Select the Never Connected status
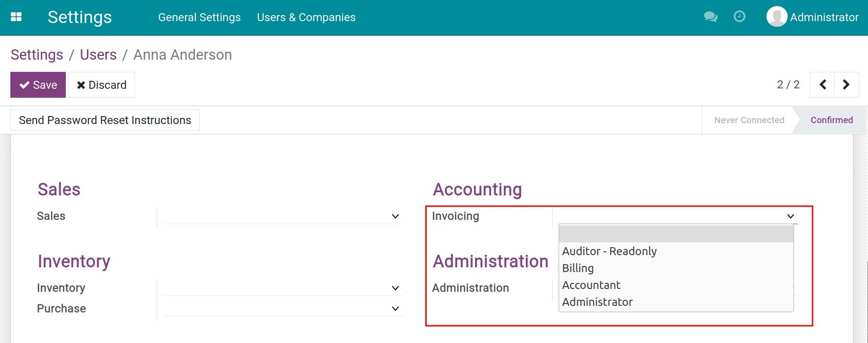Screen dimensions: 868x343 (749, 120)
